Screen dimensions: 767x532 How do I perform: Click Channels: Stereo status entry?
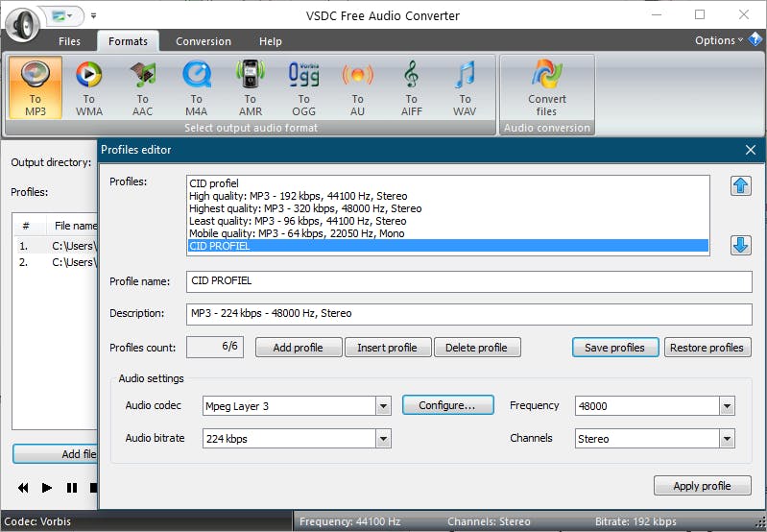489,521
